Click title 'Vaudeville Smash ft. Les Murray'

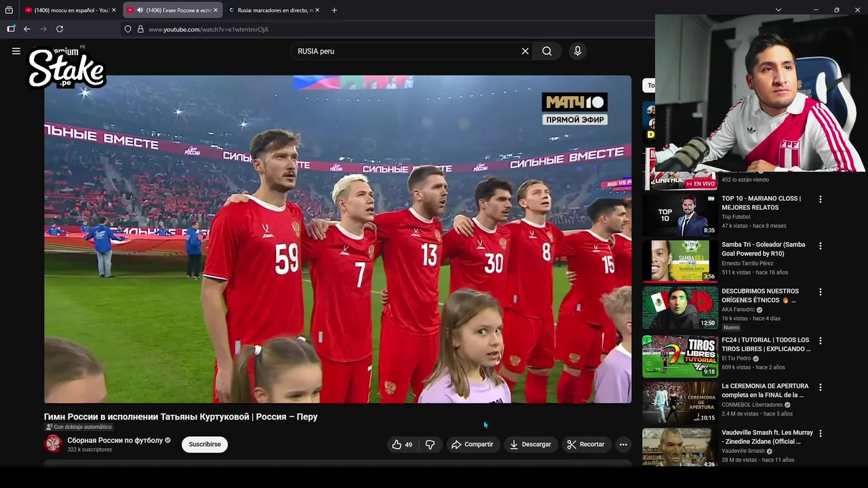(767, 436)
